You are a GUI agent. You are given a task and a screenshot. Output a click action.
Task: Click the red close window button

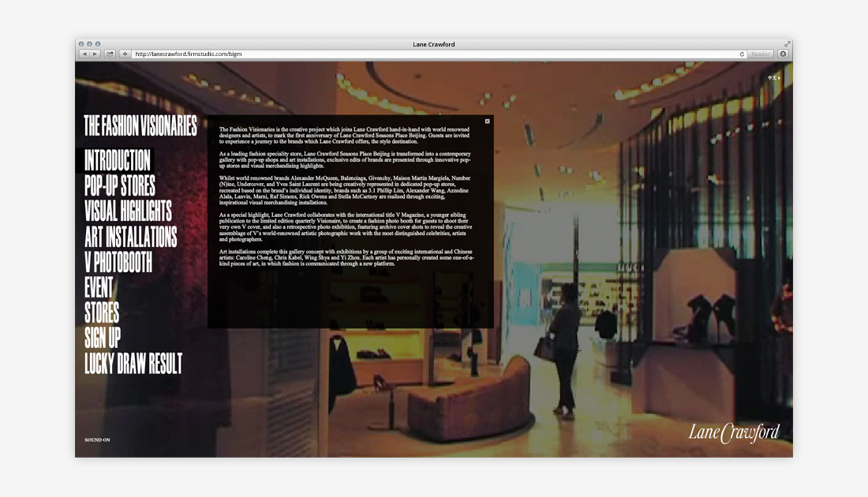tap(81, 43)
